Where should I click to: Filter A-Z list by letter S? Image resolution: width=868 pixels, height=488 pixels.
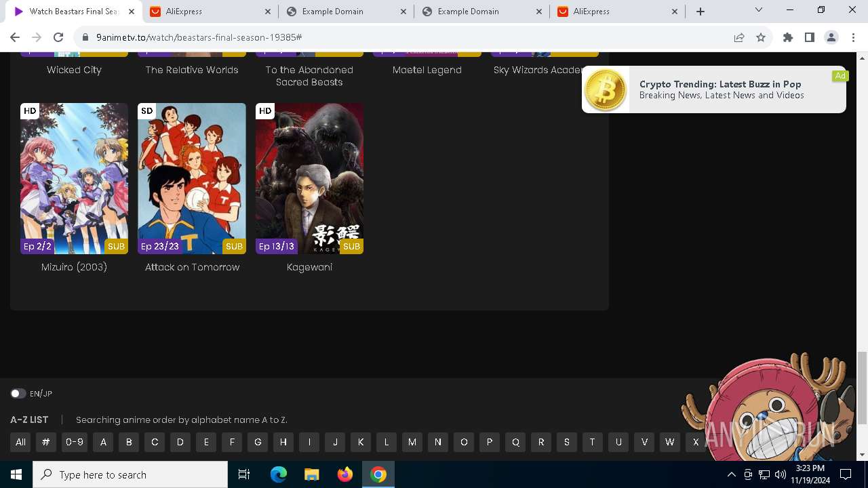[x=567, y=442]
